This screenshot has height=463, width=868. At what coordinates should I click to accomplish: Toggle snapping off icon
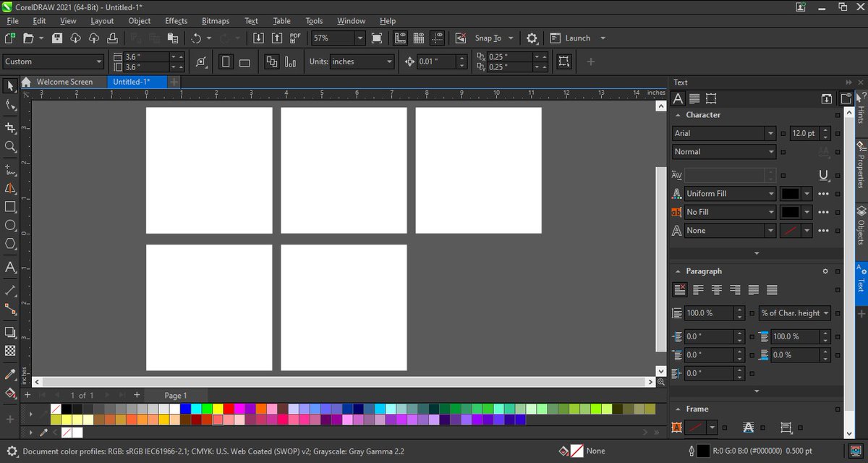460,38
